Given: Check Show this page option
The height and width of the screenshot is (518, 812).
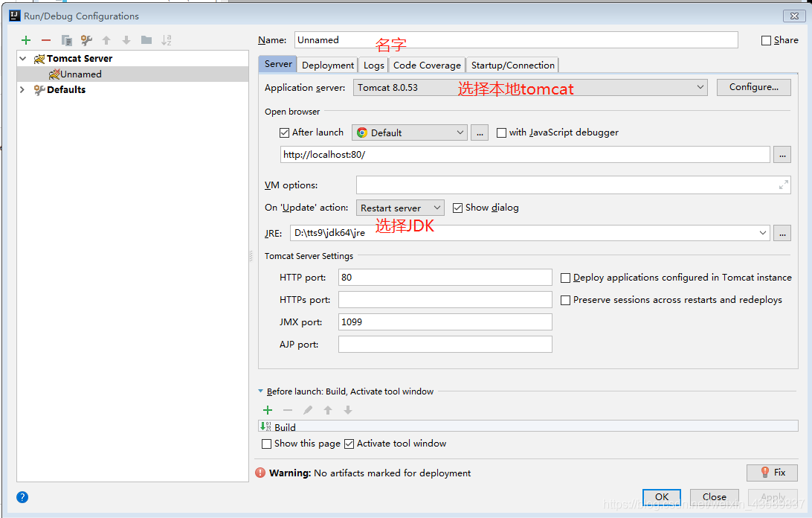Looking at the screenshot, I should point(267,444).
